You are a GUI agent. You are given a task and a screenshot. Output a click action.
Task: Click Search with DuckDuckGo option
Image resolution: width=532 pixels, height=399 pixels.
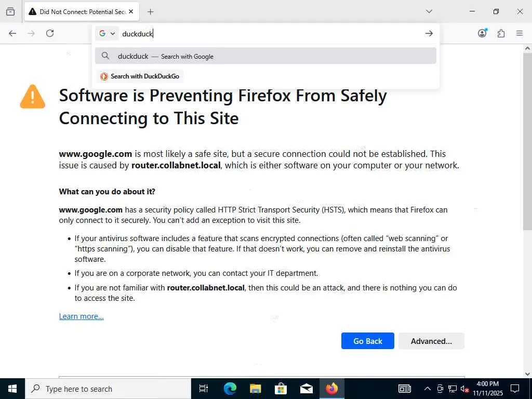pos(140,76)
